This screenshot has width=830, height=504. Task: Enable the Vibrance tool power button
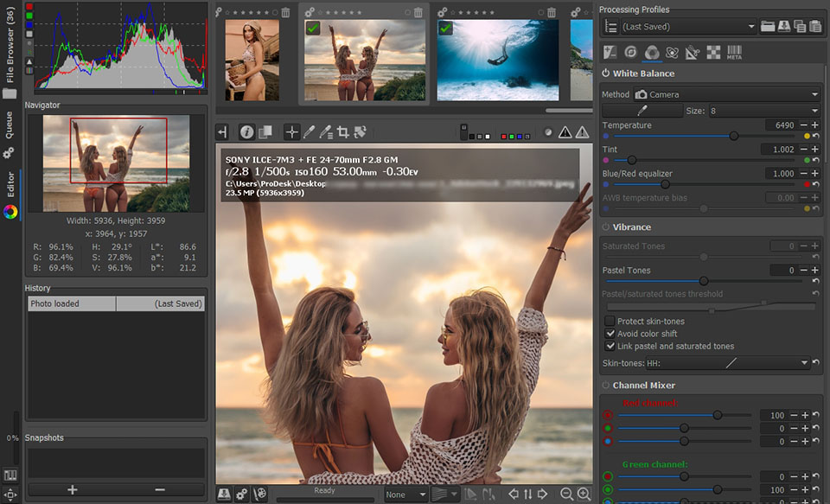(x=605, y=226)
